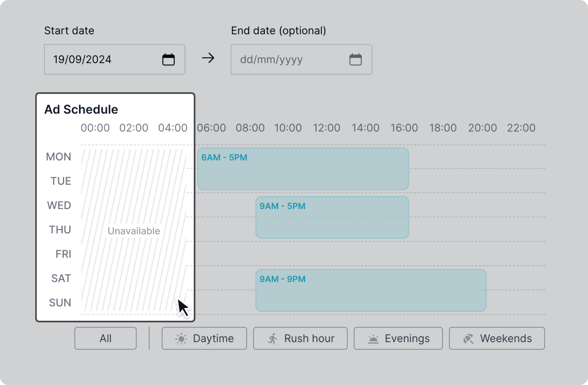Click the MON day row label

tap(59, 157)
